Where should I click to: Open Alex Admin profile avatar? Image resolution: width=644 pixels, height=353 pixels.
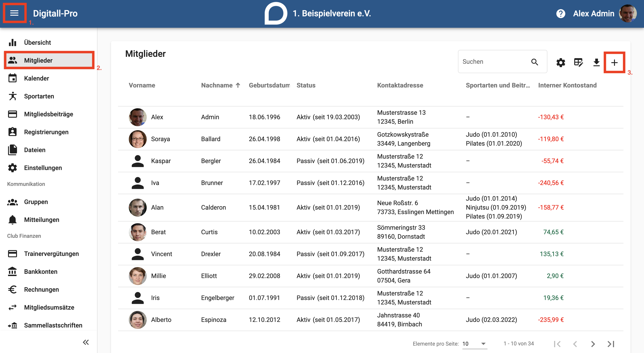click(x=627, y=13)
